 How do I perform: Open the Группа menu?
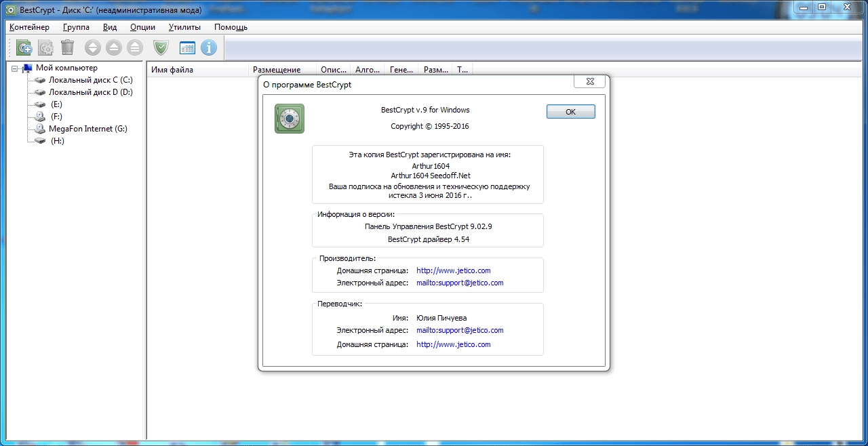[76, 27]
